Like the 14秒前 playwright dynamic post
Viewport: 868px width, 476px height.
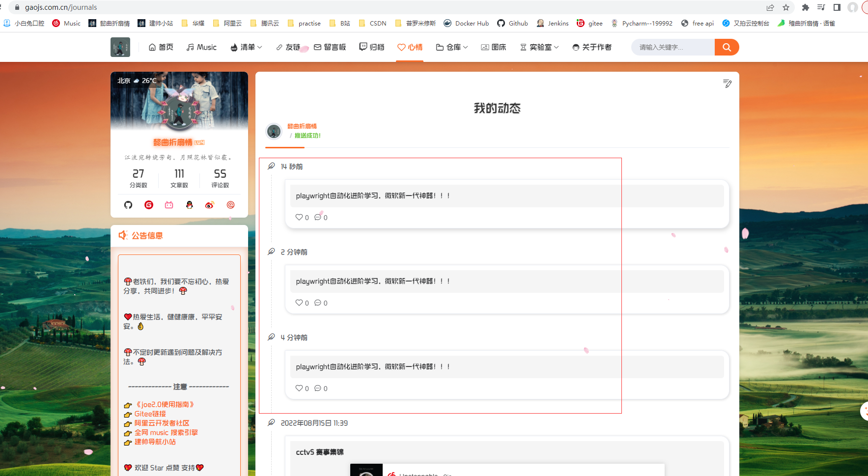(x=300, y=217)
